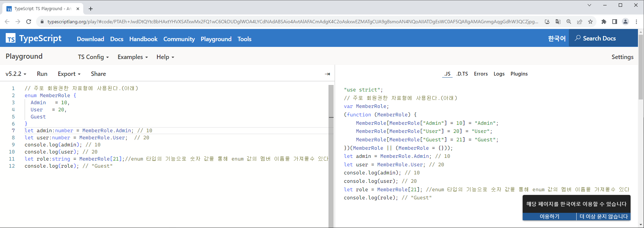Click 'User = 20,' on line 4
The width and height of the screenshot is (644, 228).
[x=49, y=110]
